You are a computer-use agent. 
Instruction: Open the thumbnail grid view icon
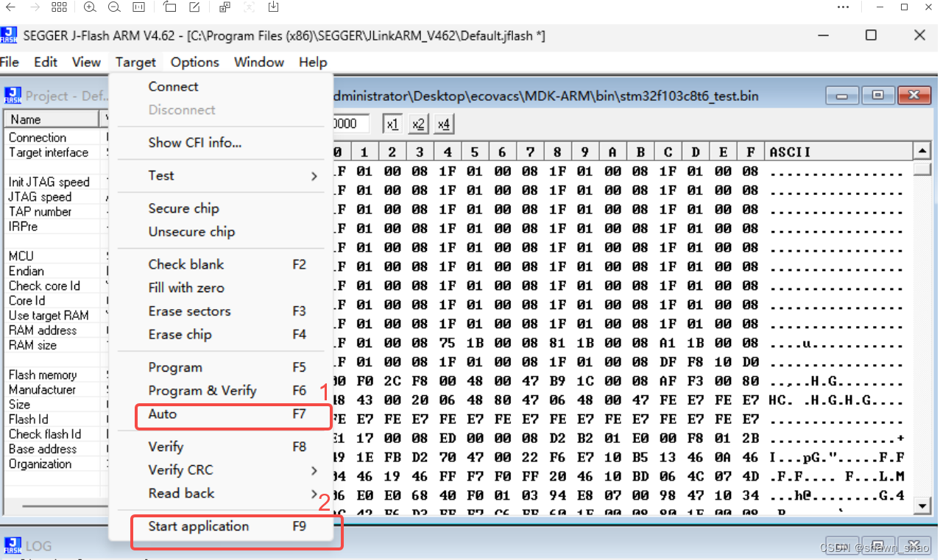pos(59,7)
